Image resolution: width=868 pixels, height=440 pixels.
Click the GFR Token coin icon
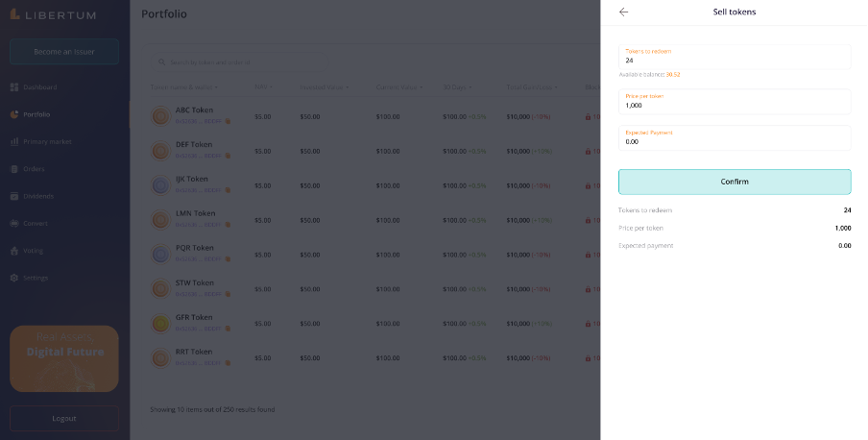point(161,323)
